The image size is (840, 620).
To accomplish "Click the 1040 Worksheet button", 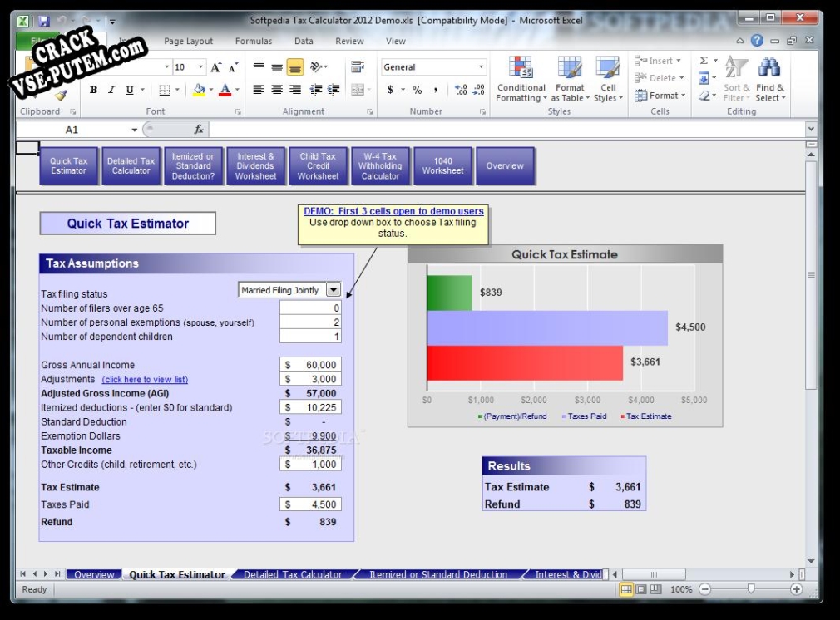I will [x=442, y=166].
